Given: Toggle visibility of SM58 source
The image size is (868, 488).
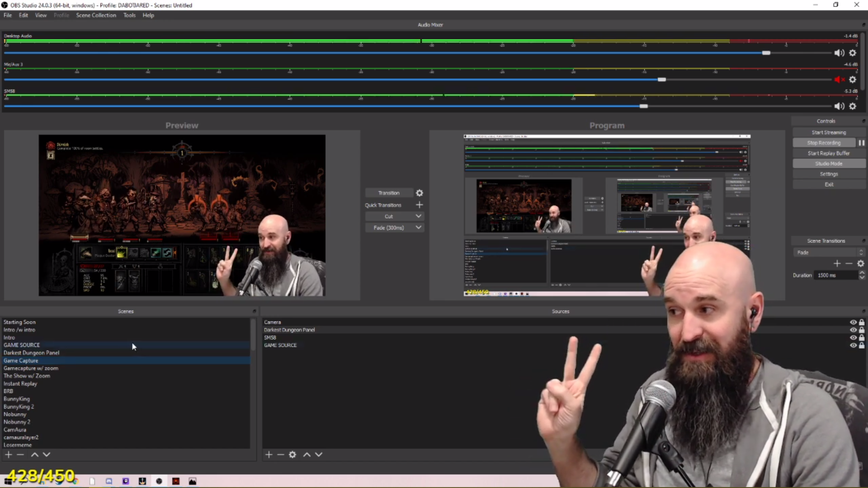Looking at the screenshot, I should click(853, 338).
